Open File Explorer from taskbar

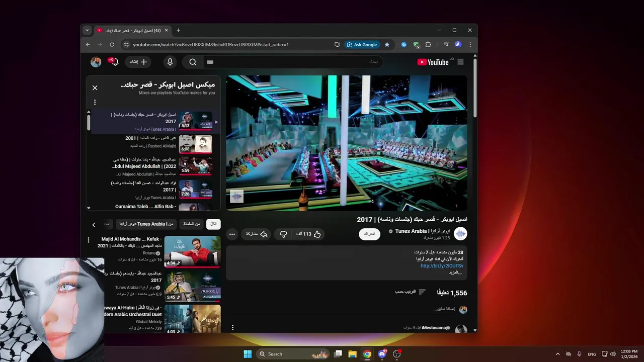(353, 354)
